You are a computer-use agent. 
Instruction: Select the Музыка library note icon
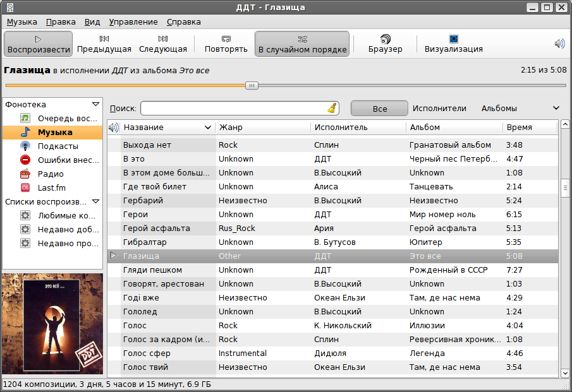25,132
